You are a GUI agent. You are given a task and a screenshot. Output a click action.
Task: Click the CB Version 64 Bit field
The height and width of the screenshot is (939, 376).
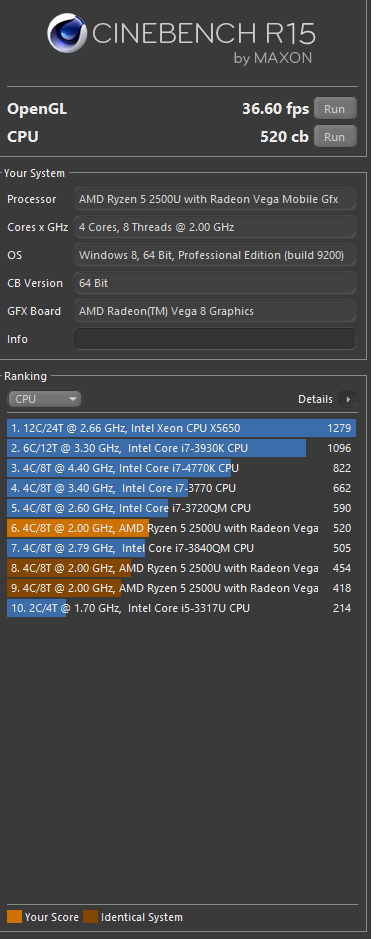click(x=215, y=283)
